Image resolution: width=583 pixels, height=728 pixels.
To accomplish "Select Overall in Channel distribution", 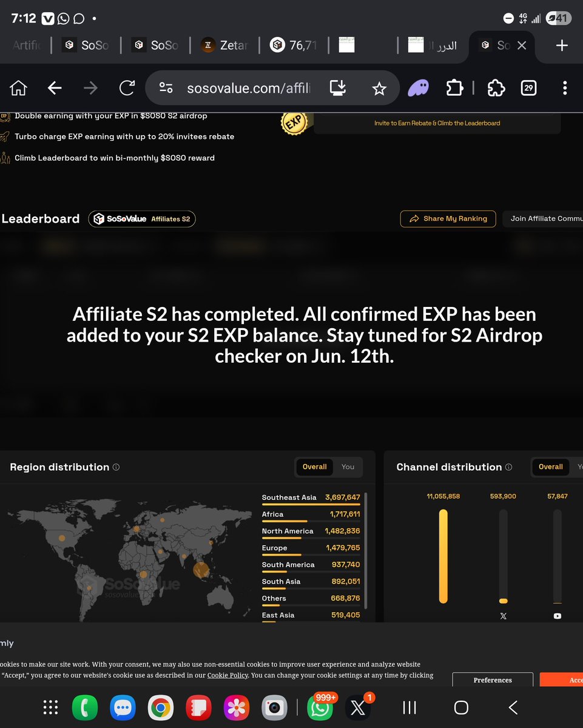I will click(550, 467).
